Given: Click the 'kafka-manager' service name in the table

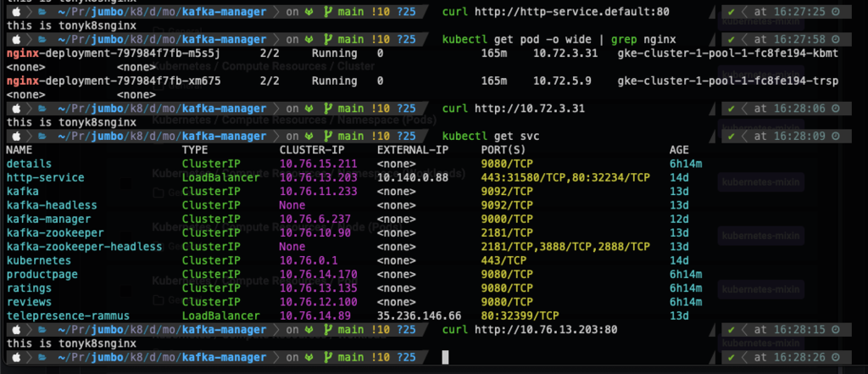Looking at the screenshot, I should [48, 219].
